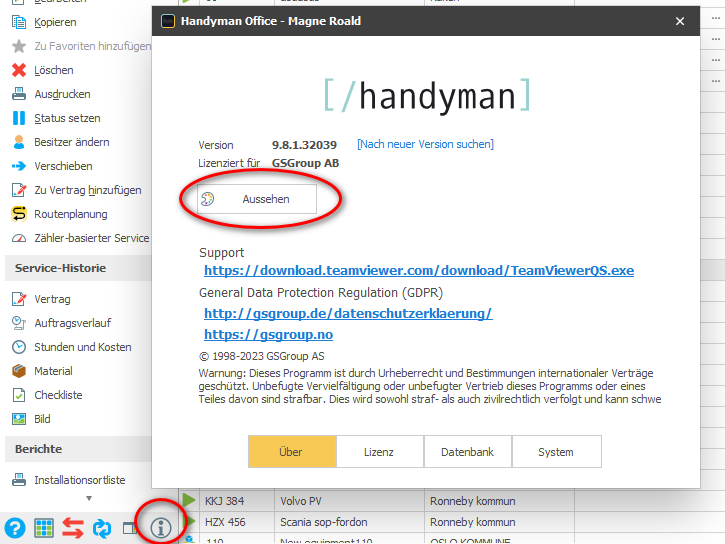The image size is (725, 544).
Task: Click the Kopieren copy icon
Action: tap(19, 22)
